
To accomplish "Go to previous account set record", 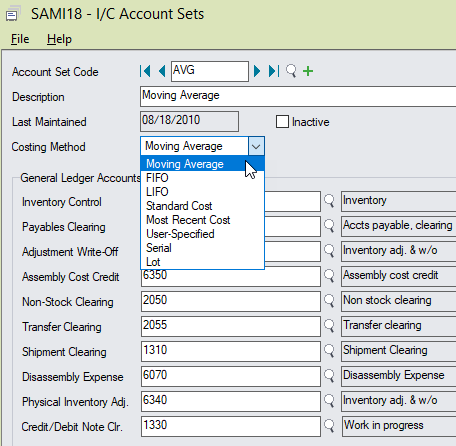I will tap(162, 71).
